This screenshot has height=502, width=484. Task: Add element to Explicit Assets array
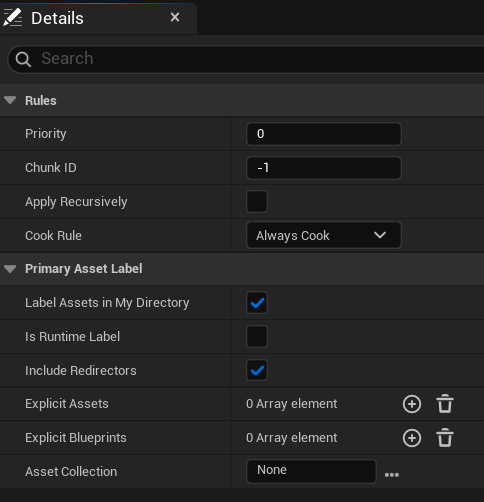pos(412,404)
